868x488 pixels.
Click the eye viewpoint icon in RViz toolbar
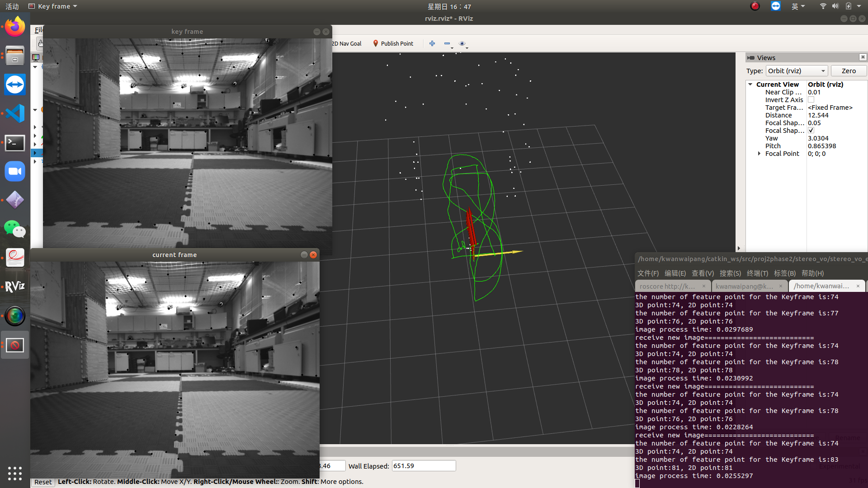[462, 43]
